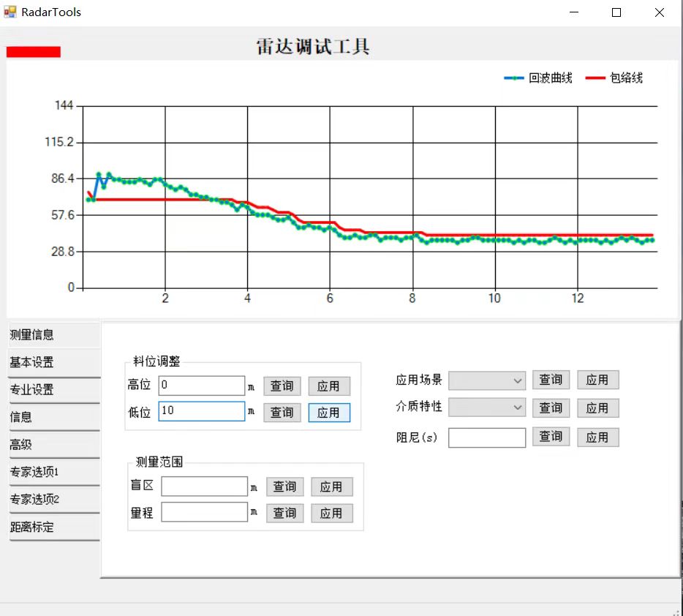The height and width of the screenshot is (616, 683).
Task: Select the 专业设置 tab
Action: [x=54, y=390]
